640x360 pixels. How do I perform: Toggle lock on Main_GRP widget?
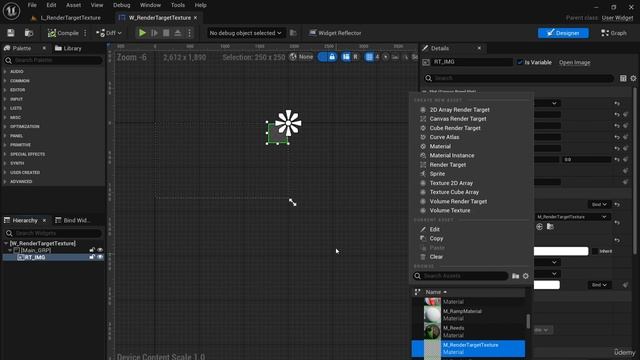click(x=92, y=250)
